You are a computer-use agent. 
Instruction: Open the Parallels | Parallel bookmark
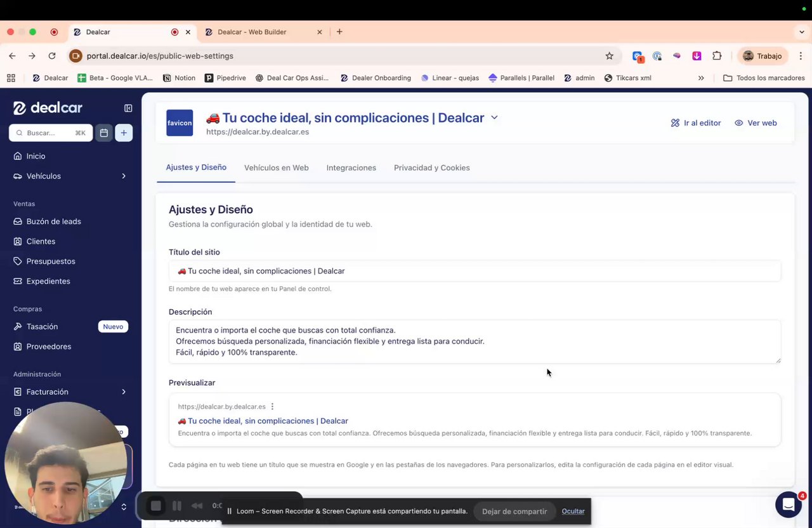click(521, 78)
